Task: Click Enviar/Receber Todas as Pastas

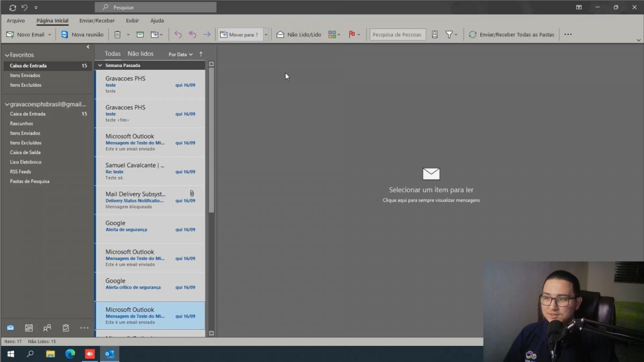Action: 511,34
